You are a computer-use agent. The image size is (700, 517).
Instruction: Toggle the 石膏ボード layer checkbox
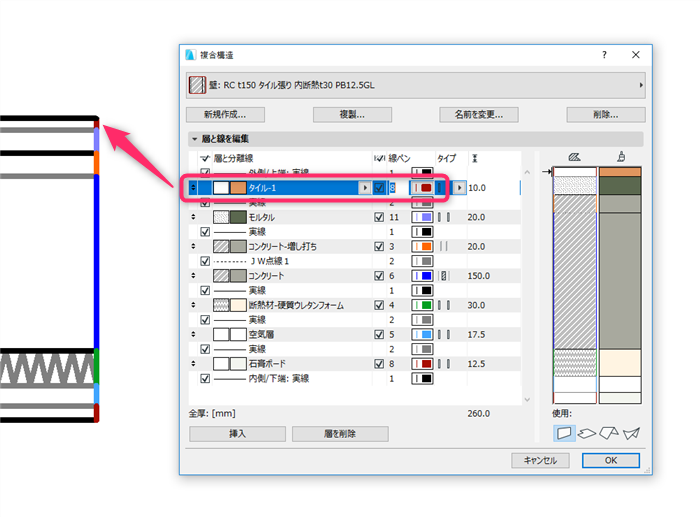[x=379, y=364]
